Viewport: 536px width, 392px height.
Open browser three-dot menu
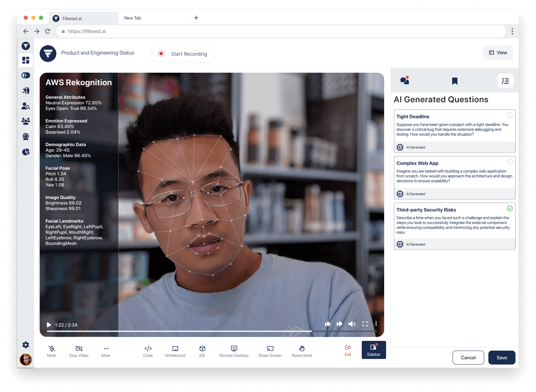pos(512,31)
